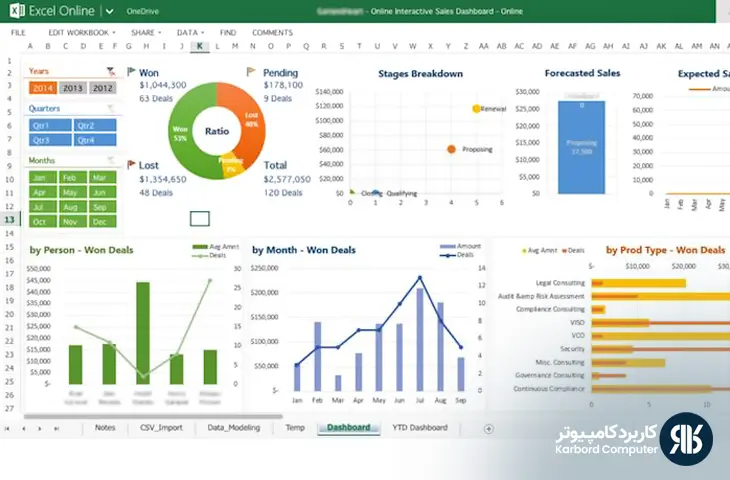
Task: Click the Proposing bubble in Stages Breakdown
Action: pos(451,149)
